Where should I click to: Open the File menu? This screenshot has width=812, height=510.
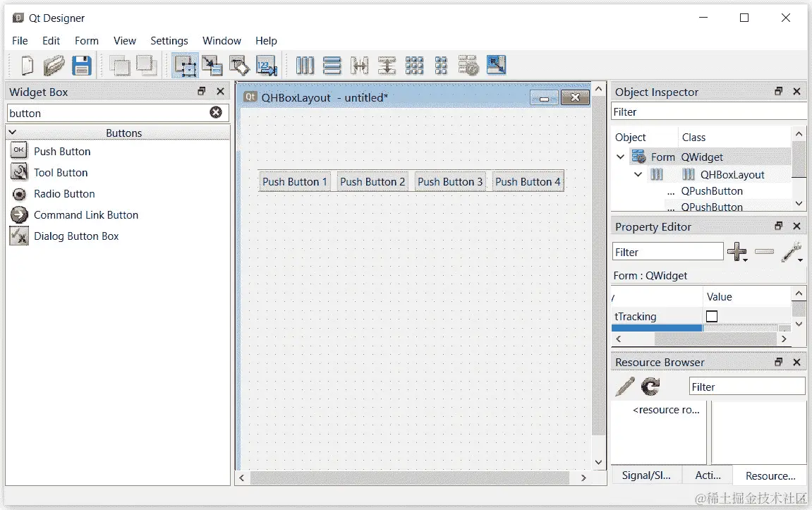pos(20,40)
